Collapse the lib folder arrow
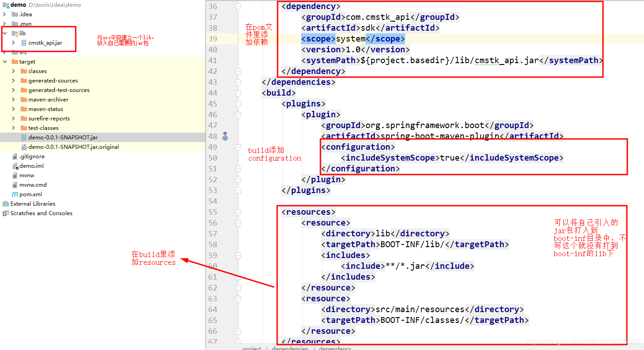Screen dimensions: 644x350 pyautogui.click(x=5, y=33)
